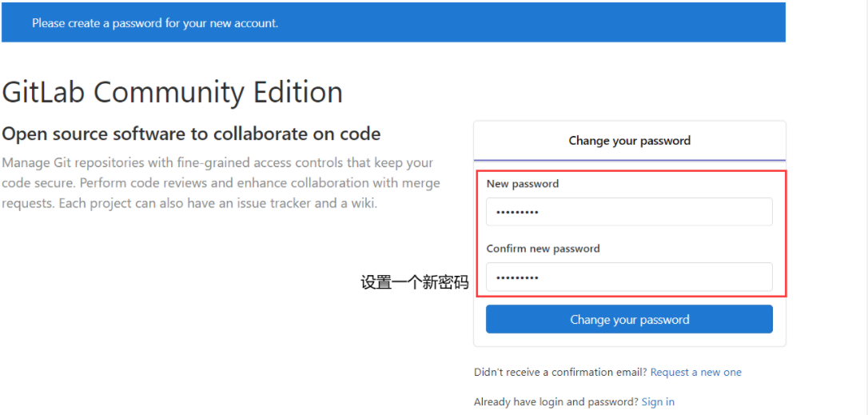The image size is (868, 415).
Task: Click the Open source software subheading
Action: click(191, 134)
